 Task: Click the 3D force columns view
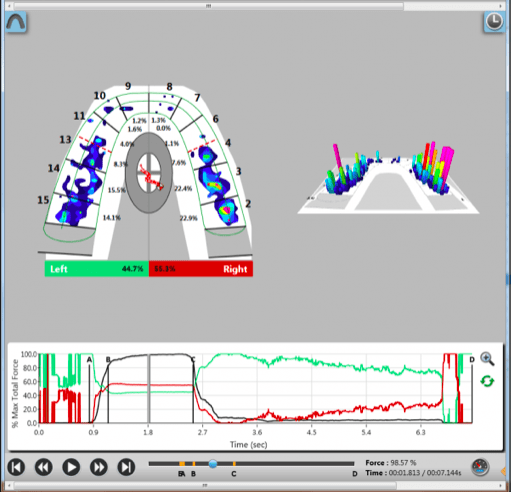(x=388, y=177)
